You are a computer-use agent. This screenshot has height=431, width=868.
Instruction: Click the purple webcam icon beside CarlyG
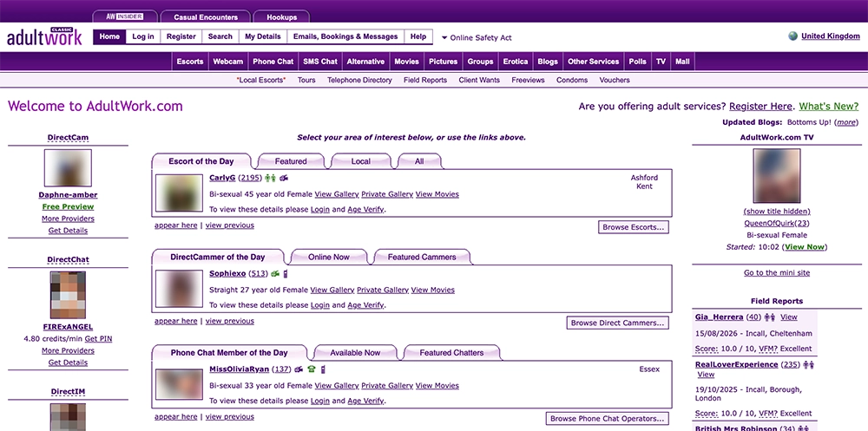(284, 178)
